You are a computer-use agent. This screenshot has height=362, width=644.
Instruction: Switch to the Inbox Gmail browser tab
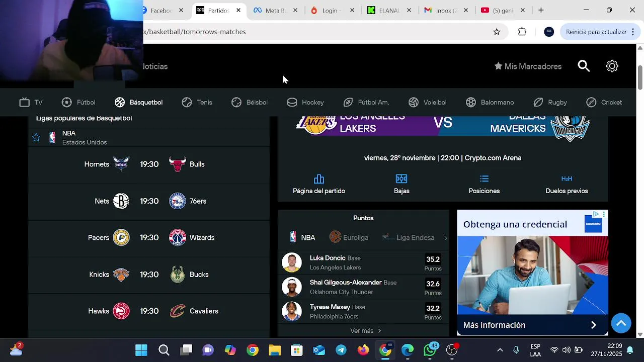pos(446,10)
